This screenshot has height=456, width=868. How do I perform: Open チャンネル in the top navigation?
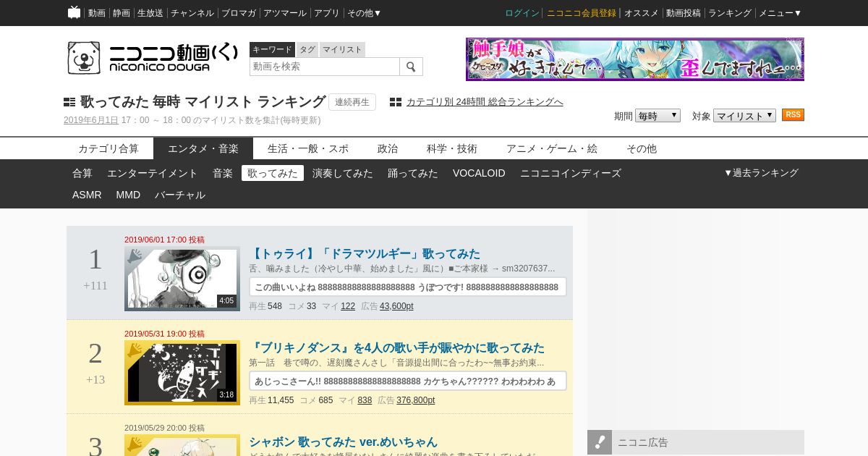point(192,13)
